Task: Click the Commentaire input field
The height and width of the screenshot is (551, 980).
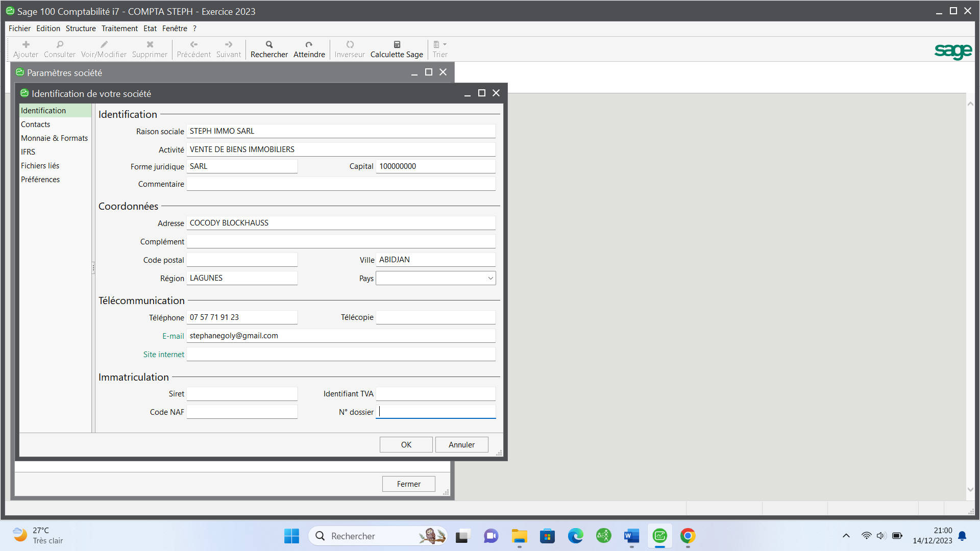Action: 341,184
